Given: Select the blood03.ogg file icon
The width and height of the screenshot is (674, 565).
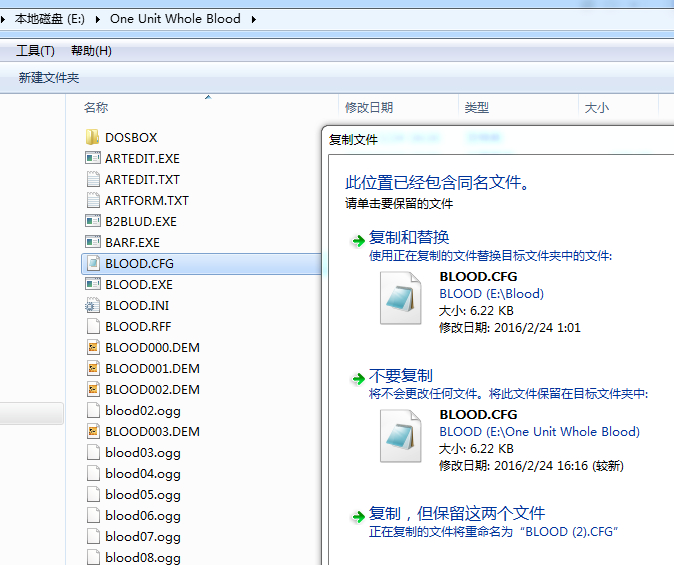Looking at the screenshot, I should pos(93,452).
